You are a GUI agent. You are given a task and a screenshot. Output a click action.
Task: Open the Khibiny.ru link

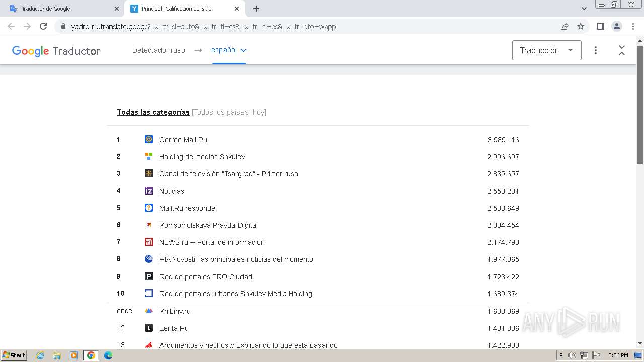(175, 311)
